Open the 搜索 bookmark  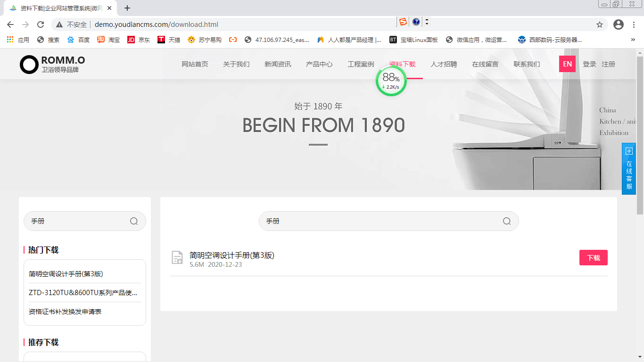click(x=48, y=40)
